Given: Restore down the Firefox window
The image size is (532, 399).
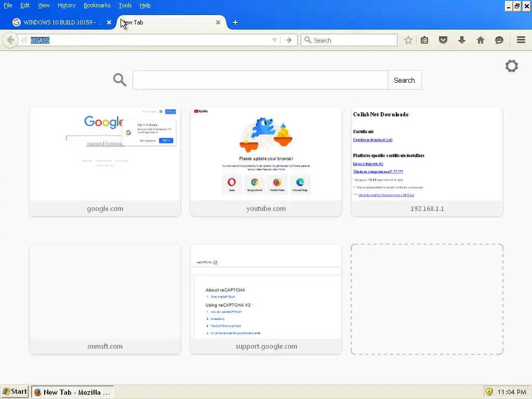Looking at the screenshot, I should pyautogui.click(x=517, y=6).
